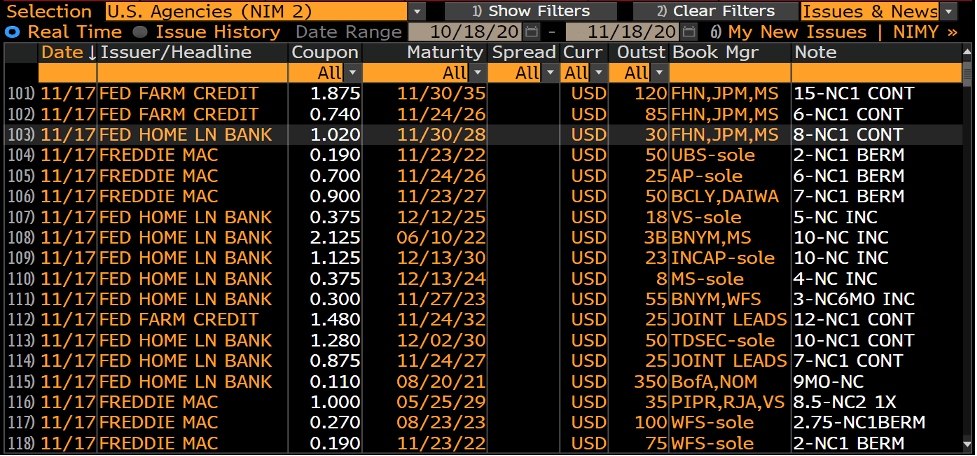977x456 pixels.
Task: Click maturity 08/20/21 in row 115
Action: 440,381
